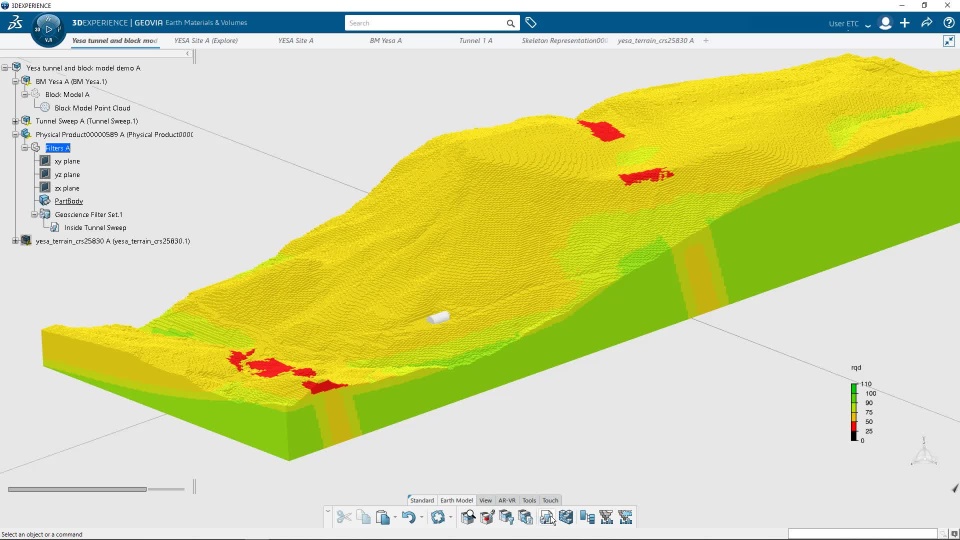Click the tree structure list icon in toolbar
Viewport: 960px width, 540px height.
click(587, 517)
